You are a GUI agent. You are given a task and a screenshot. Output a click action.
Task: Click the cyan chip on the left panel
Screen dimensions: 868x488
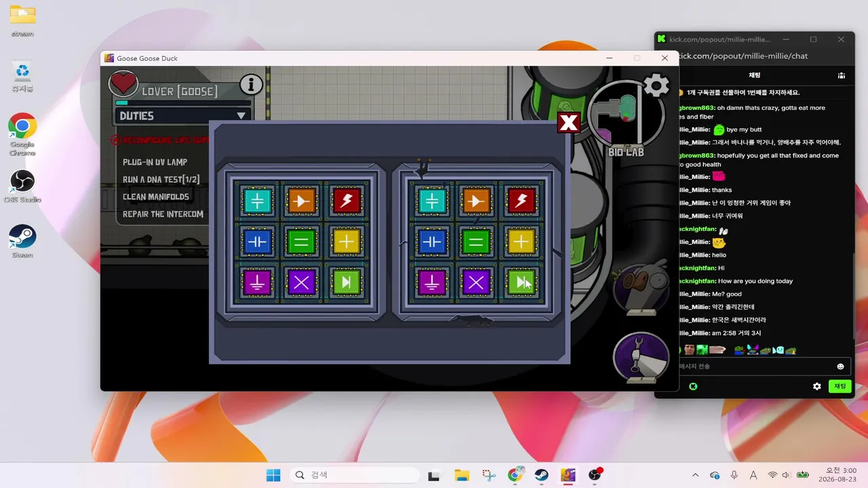point(258,201)
